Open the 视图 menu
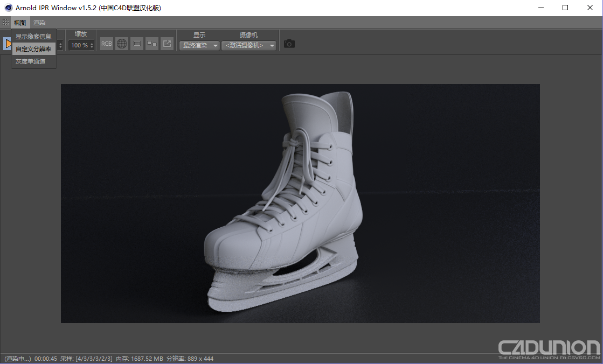Viewport: 603px width, 364px height. (20, 22)
